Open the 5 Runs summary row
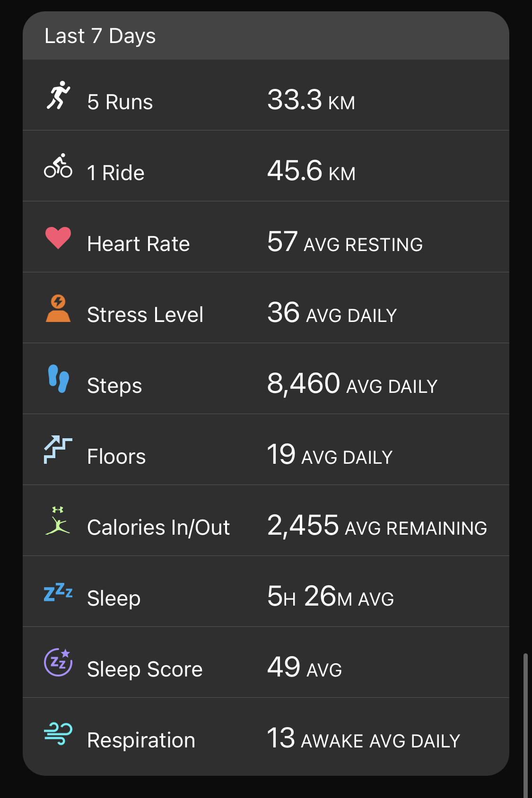 [266, 95]
